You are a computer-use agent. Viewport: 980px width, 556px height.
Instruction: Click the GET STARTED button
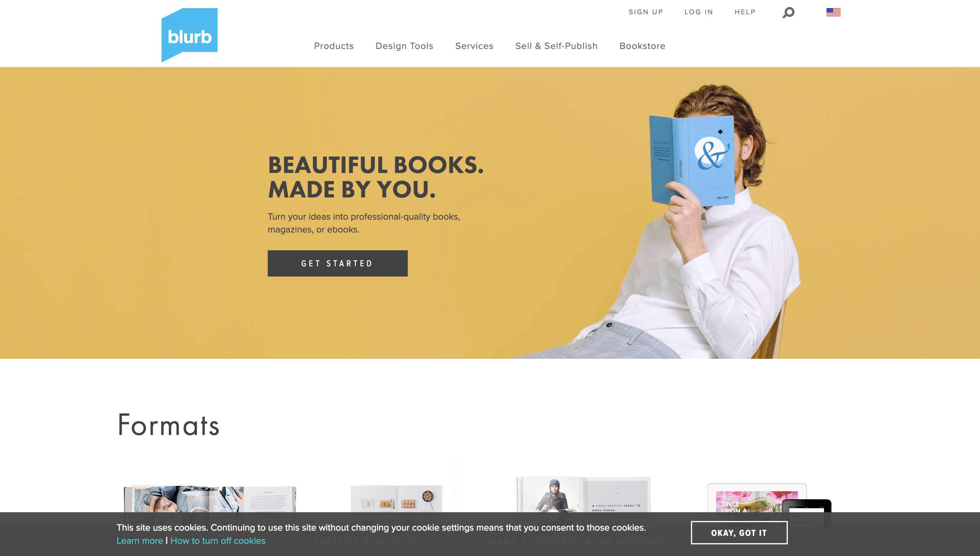pos(337,263)
